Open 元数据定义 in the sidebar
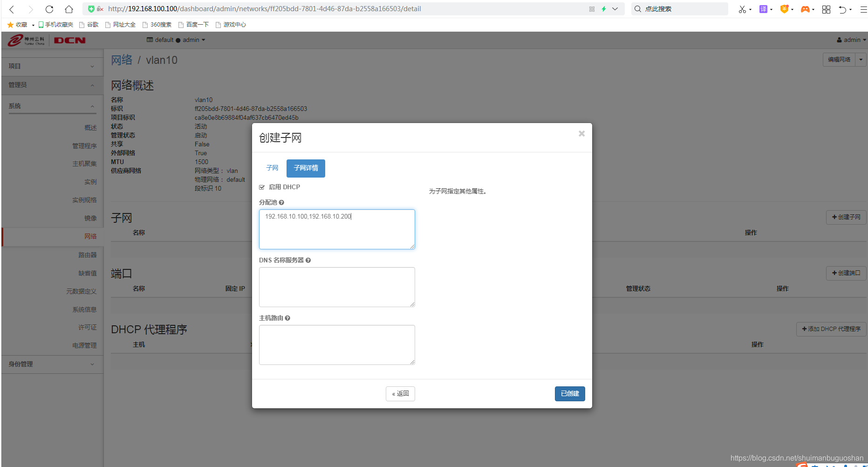 coord(81,291)
